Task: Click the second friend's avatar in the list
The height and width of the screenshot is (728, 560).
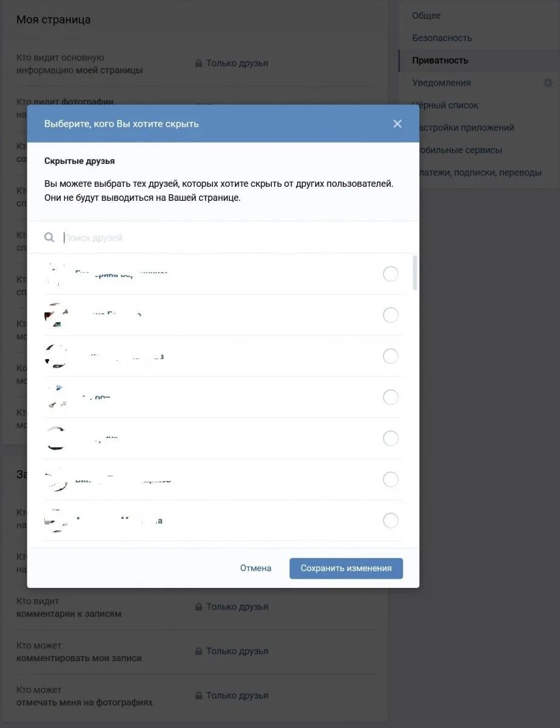Action: [56, 315]
